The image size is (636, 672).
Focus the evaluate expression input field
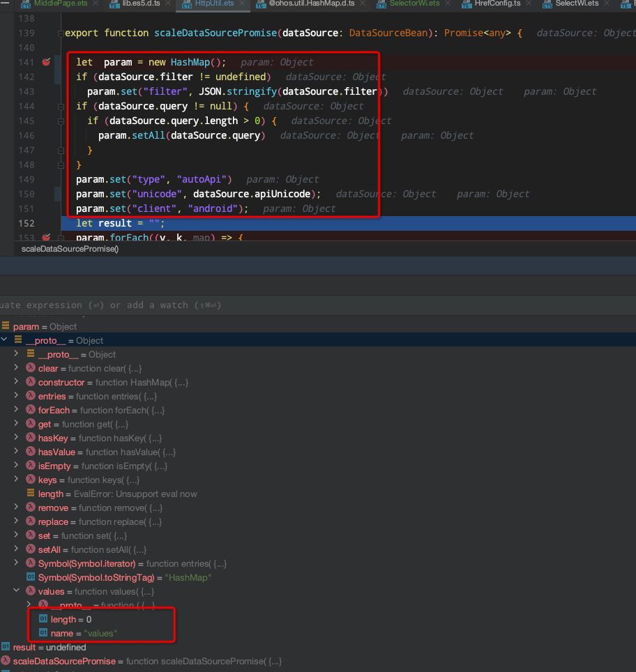pos(318,305)
